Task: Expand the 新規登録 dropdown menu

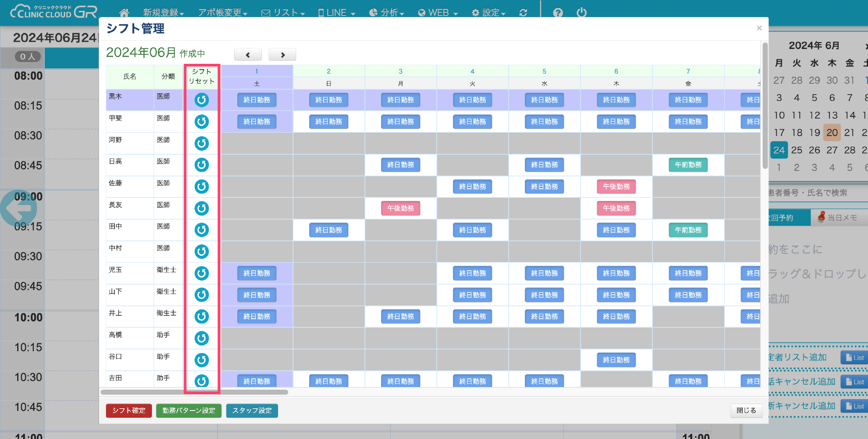Action: 163,13
